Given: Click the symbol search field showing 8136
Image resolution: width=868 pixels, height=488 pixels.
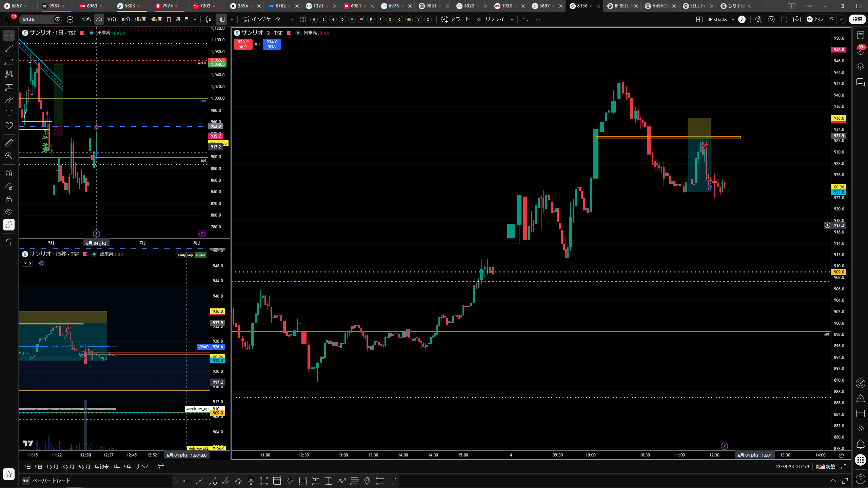Looking at the screenshot, I should point(37,19).
